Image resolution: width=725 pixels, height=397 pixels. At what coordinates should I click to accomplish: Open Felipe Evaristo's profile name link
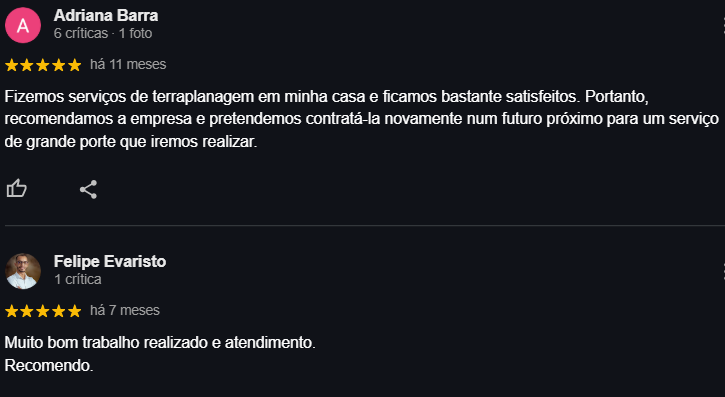coord(110,261)
